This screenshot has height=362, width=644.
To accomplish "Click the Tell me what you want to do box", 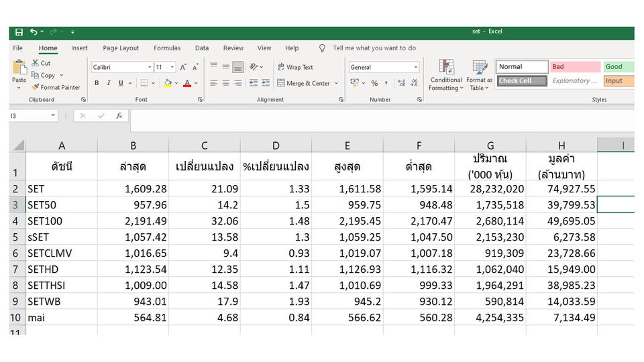I will 374,48.
